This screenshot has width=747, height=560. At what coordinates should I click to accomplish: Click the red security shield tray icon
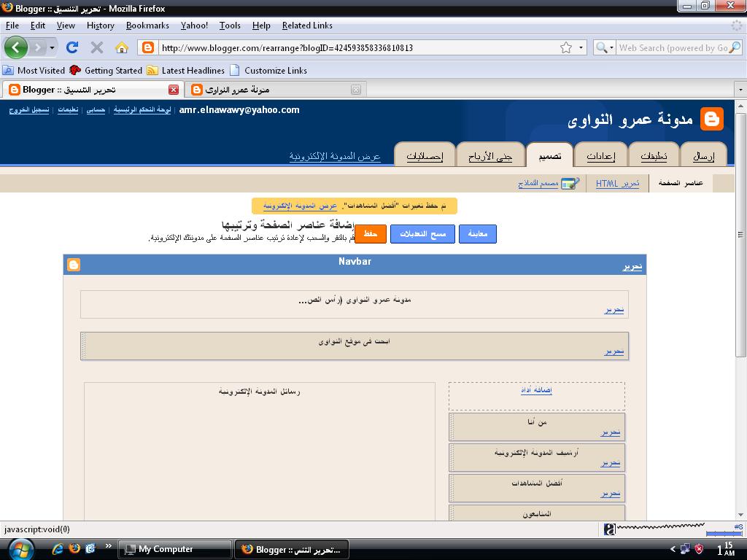coord(699,549)
